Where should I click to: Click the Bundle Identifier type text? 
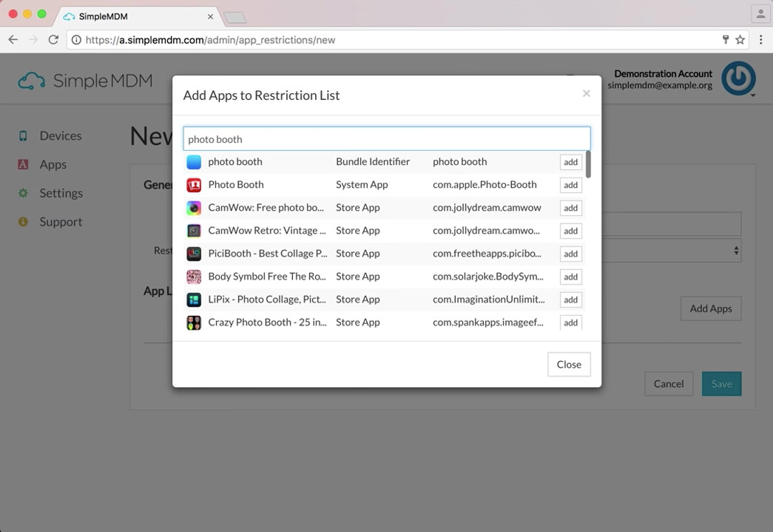tap(373, 161)
